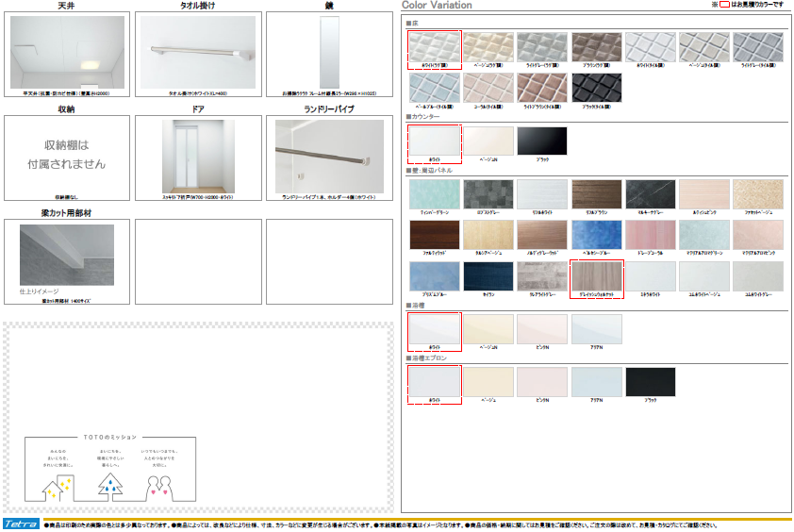Viewport: 794px width, 532px height.
Task: Select the black bathtub apron swatch
Action: click(x=650, y=382)
